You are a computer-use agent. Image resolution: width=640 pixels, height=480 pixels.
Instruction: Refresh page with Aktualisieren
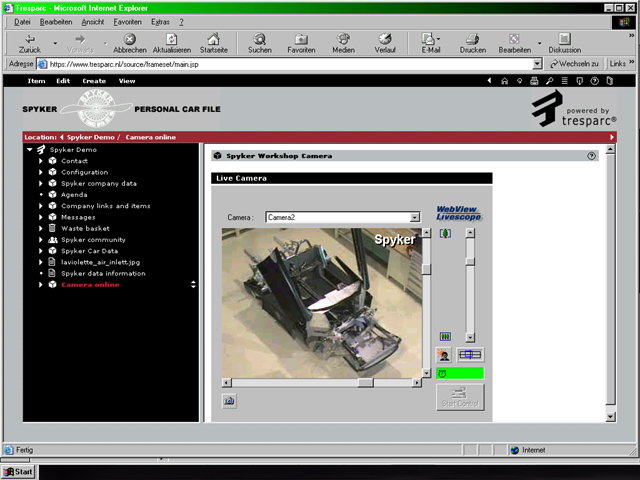pos(172,43)
